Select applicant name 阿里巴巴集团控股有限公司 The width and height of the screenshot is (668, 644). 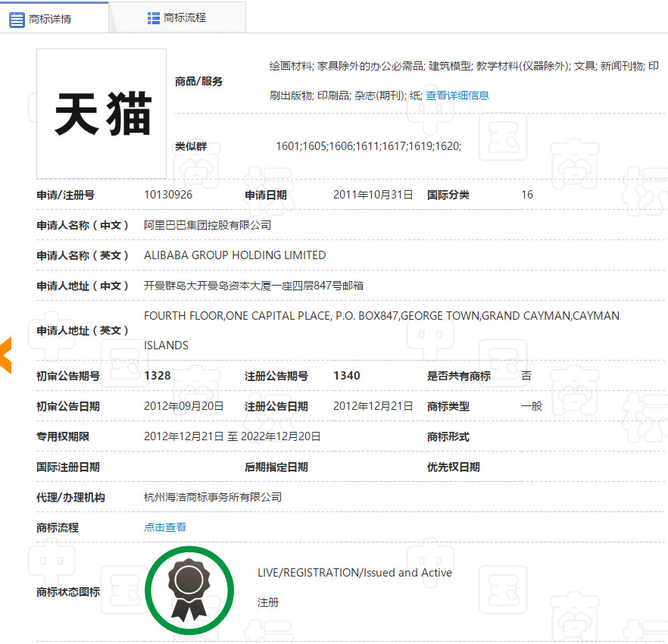(208, 225)
